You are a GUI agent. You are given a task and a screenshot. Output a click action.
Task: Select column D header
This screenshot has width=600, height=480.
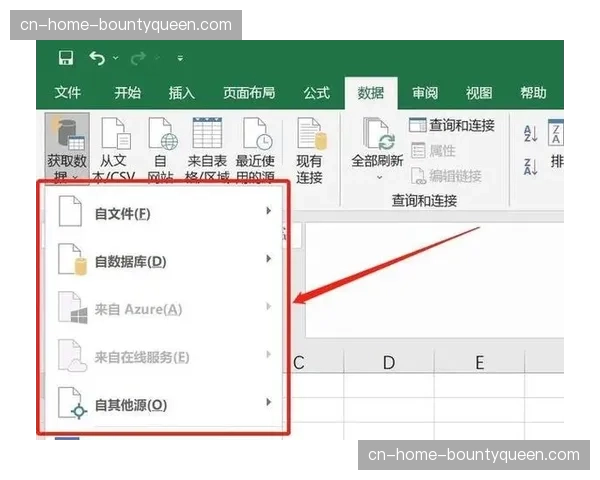389,362
